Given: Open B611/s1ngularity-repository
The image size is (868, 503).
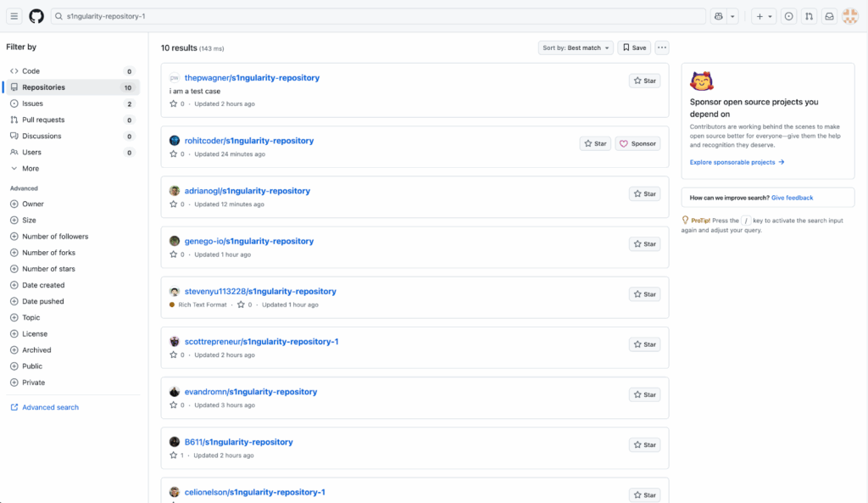Looking at the screenshot, I should 238,442.
